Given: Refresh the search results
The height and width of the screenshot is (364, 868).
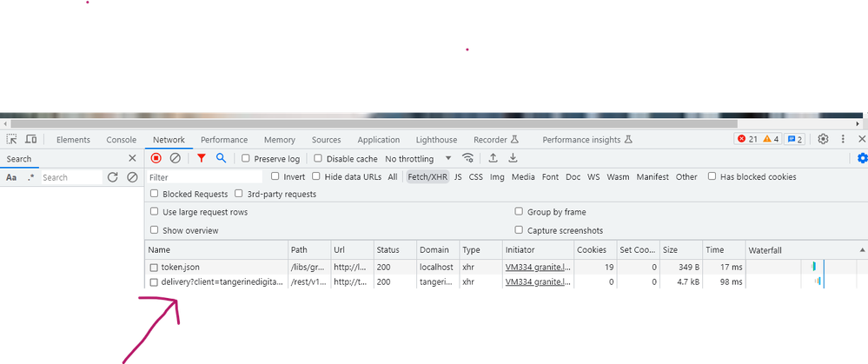Looking at the screenshot, I should pos(112,177).
